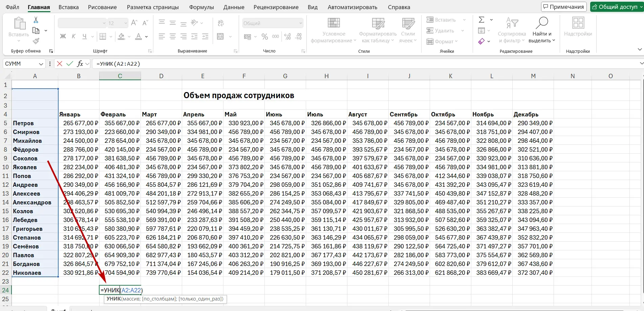The width and height of the screenshot is (644, 311).
Task: Toggle italic formatting with К
Action: [x=73, y=36]
